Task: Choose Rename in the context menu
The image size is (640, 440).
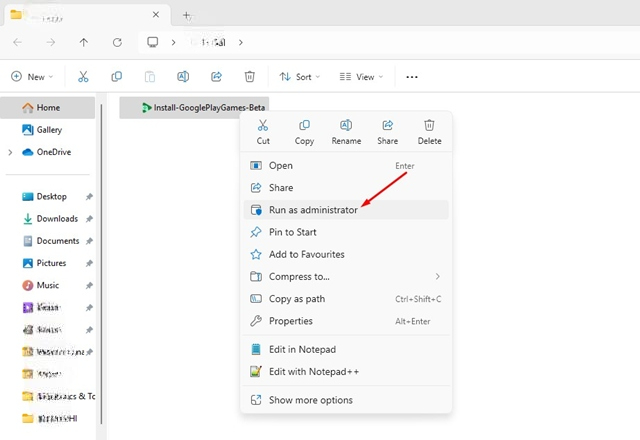Action: pyautogui.click(x=346, y=132)
